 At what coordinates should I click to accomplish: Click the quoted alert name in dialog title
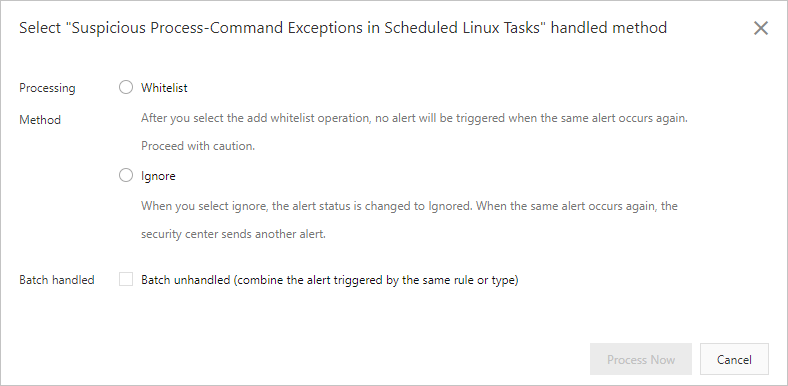coord(309,28)
